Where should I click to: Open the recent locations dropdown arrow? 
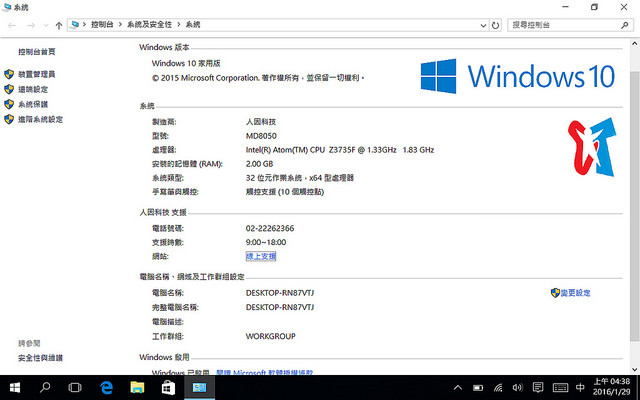coord(46,25)
